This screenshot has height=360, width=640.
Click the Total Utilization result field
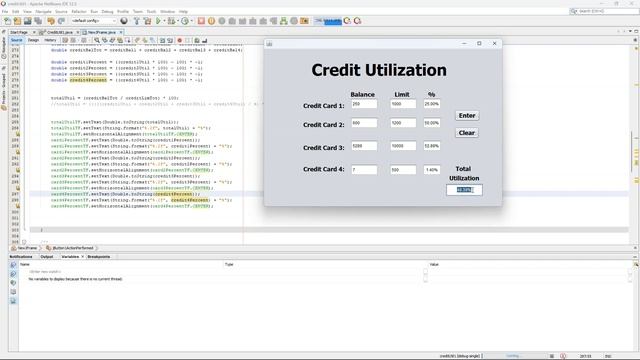tap(464, 190)
